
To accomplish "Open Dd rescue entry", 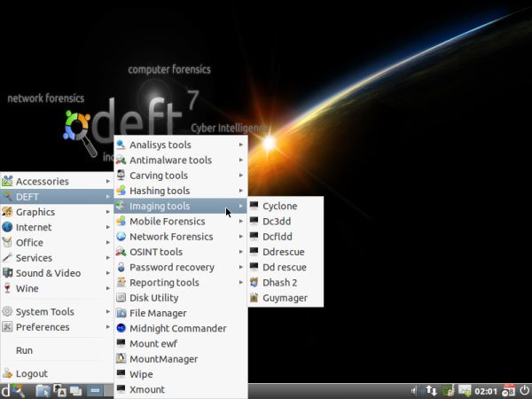I will pyautogui.click(x=286, y=267).
